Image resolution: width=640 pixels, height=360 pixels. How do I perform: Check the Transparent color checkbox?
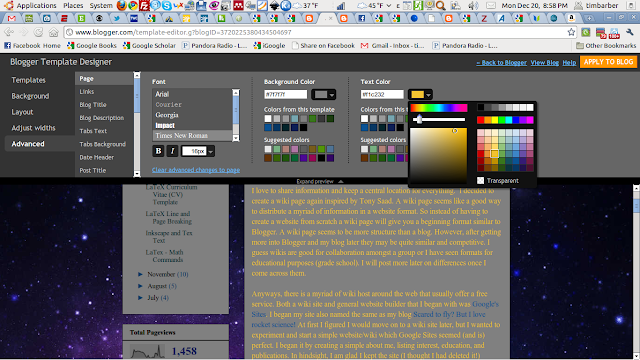click(480, 180)
